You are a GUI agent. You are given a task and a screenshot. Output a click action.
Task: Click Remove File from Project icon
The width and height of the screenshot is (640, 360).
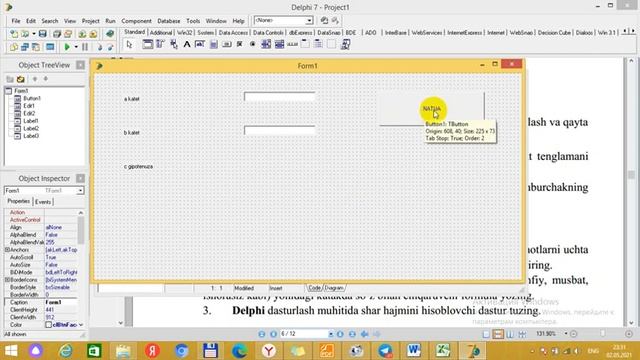click(x=93, y=34)
